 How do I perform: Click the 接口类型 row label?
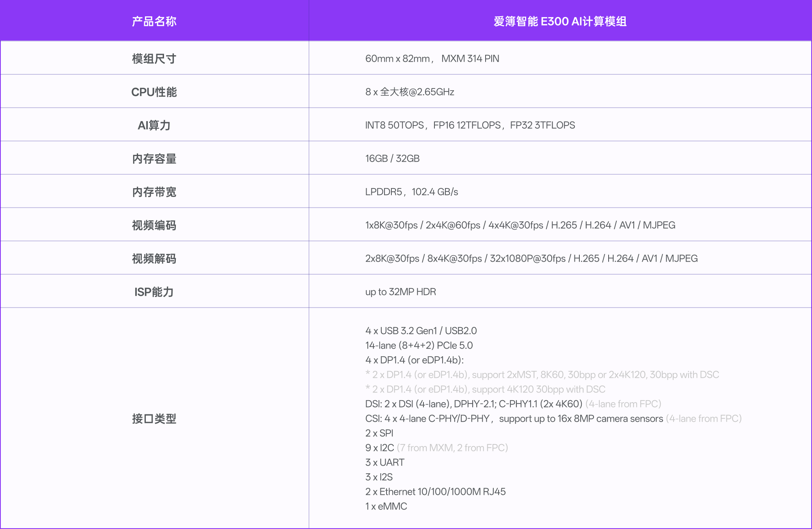154,418
